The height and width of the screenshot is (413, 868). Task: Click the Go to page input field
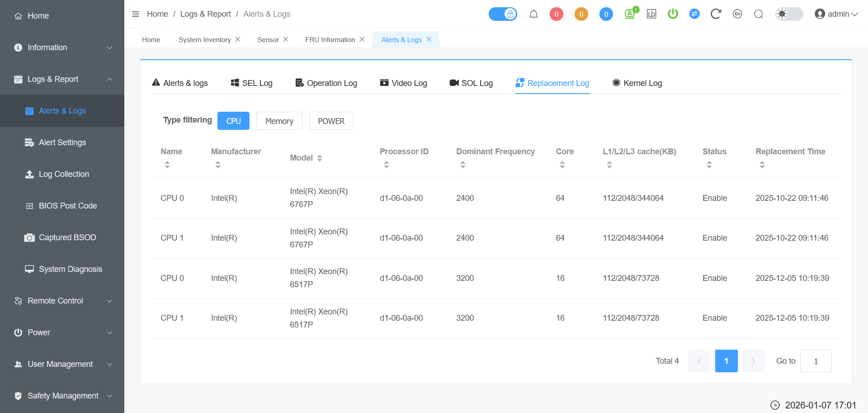pos(816,361)
